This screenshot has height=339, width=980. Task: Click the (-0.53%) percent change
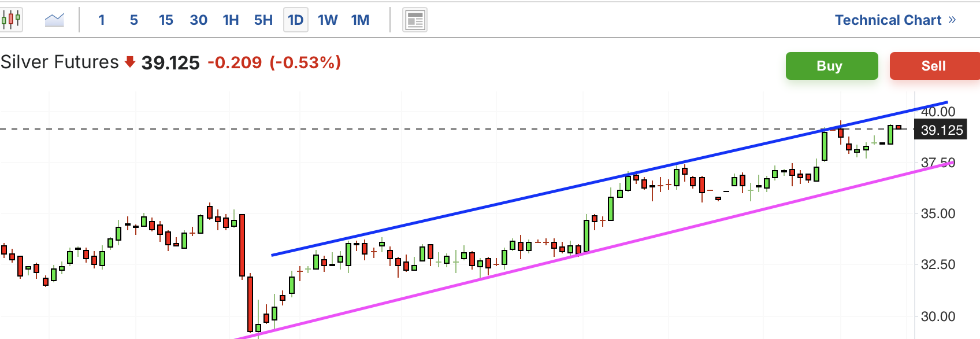(x=306, y=62)
